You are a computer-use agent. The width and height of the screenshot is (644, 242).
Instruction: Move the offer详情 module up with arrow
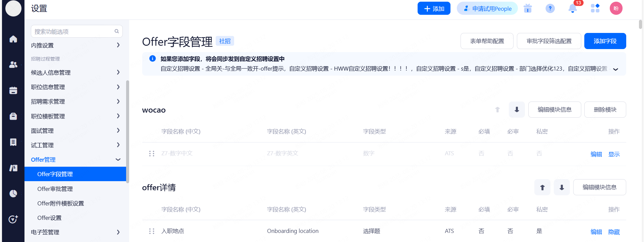point(542,188)
